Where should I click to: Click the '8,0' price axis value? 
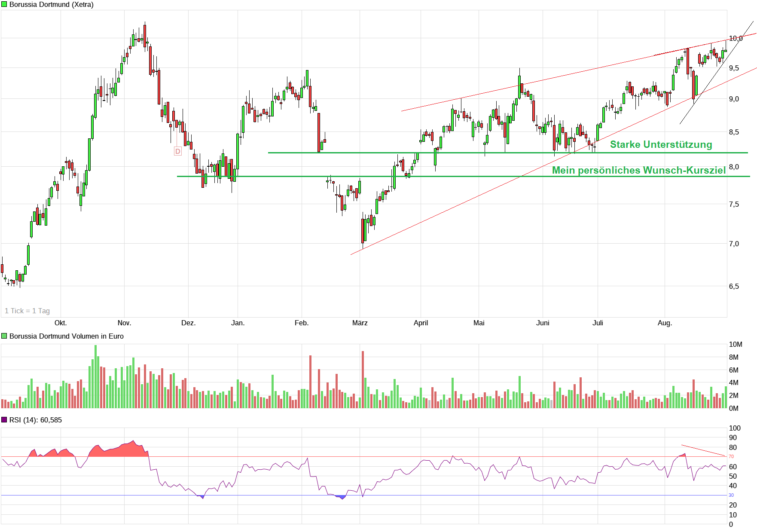[734, 167]
